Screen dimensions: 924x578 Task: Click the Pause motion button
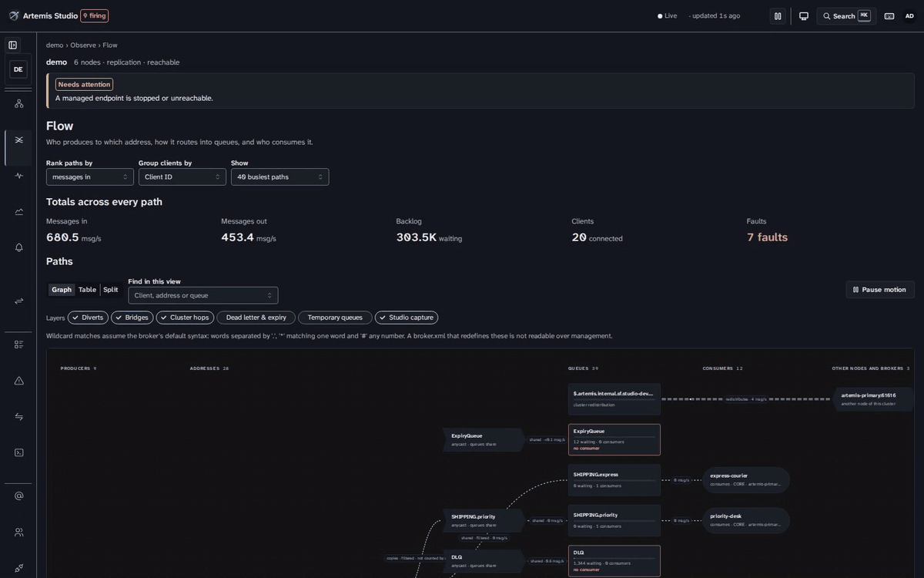880,290
